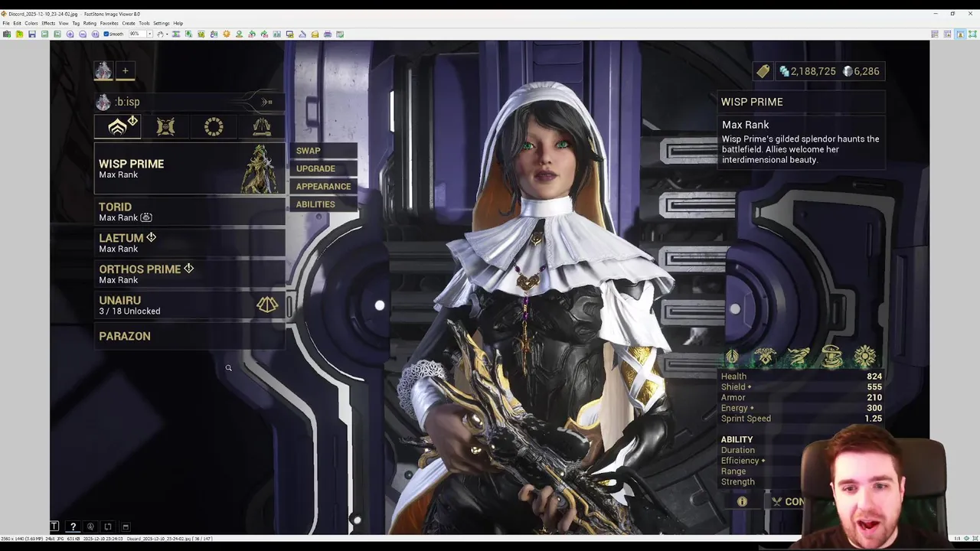
Task: Expand the zoom percentage dropdown arrow
Action: (x=150, y=34)
